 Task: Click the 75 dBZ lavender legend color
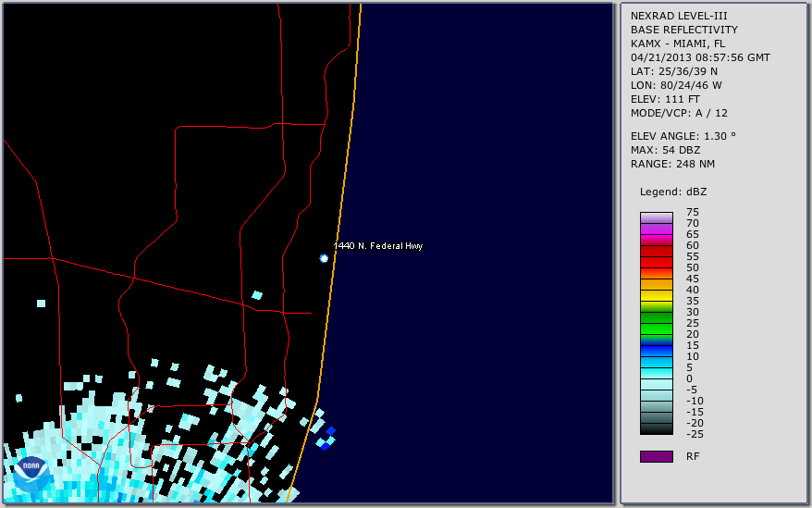pyautogui.click(x=656, y=217)
